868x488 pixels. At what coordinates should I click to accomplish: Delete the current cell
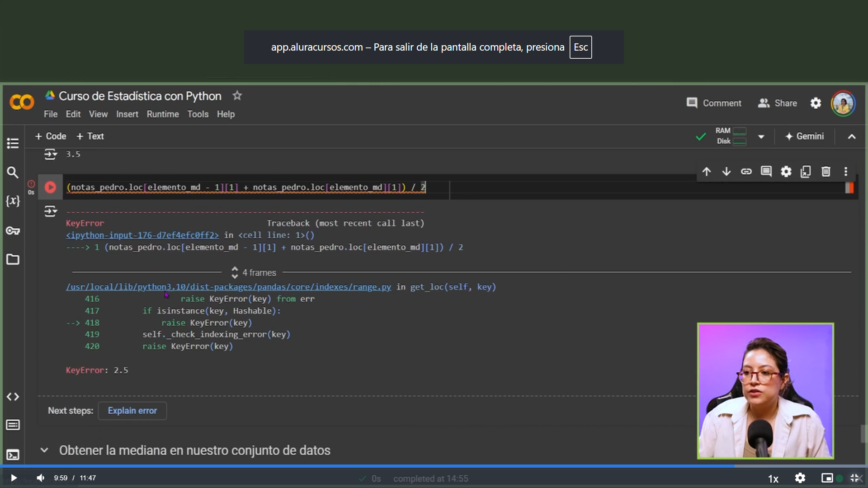pyautogui.click(x=826, y=172)
